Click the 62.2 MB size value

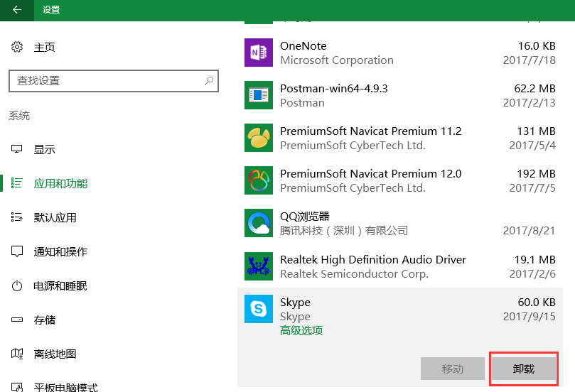pyautogui.click(x=534, y=89)
